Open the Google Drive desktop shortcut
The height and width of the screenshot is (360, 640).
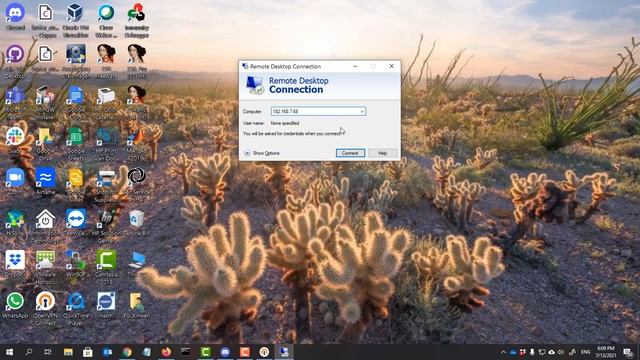[45, 144]
